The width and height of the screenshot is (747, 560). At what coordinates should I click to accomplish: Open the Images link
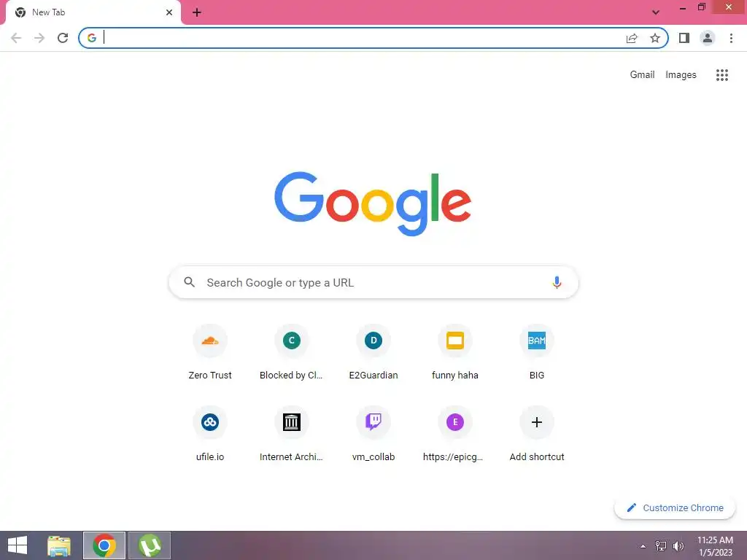[x=681, y=75]
